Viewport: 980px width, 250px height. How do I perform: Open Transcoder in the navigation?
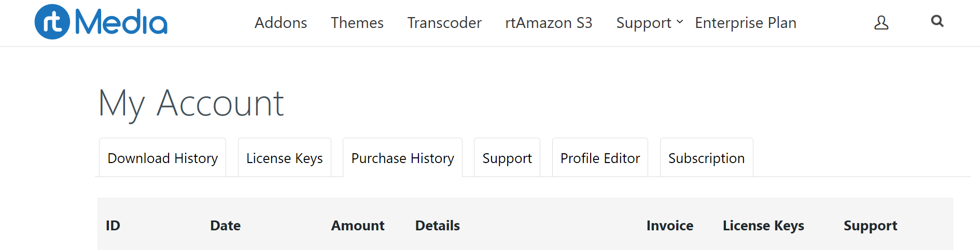444,23
